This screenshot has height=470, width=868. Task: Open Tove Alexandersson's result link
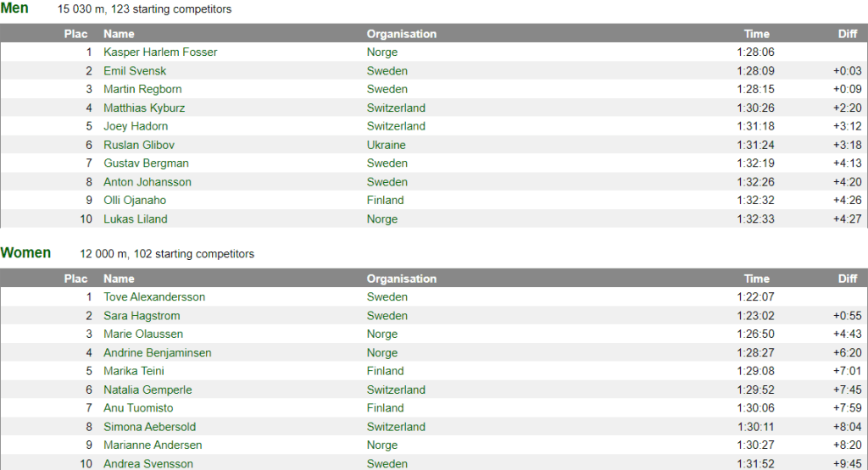point(154,297)
